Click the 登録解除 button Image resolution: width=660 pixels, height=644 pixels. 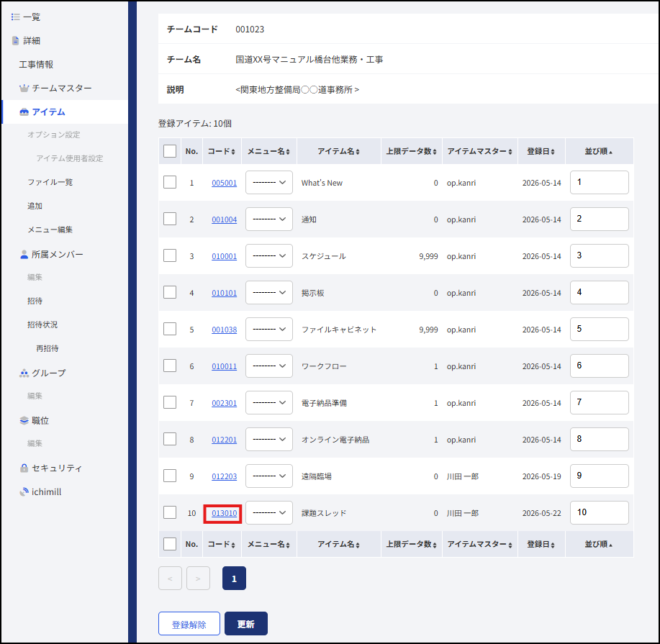coord(189,624)
